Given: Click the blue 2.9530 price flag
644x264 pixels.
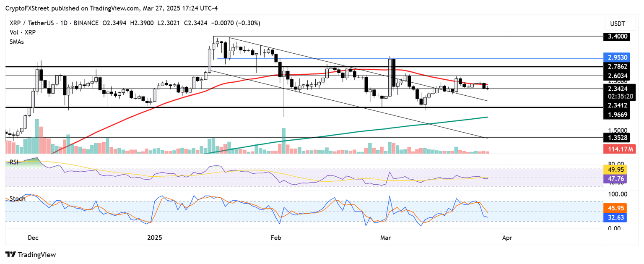Looking at the screenshot, I should 616,57.
